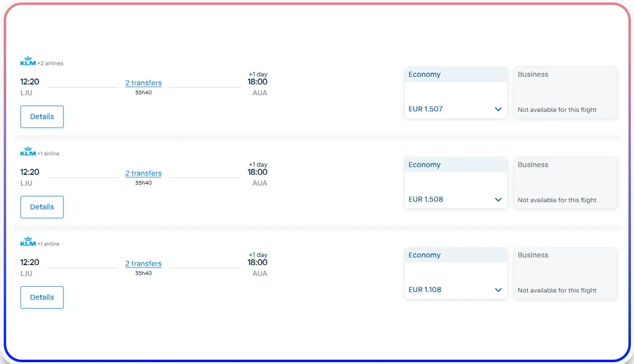Viewport: 634px width, 364px height.
Task: Select the unavailable Business card on the second flight
Action: 564,182
